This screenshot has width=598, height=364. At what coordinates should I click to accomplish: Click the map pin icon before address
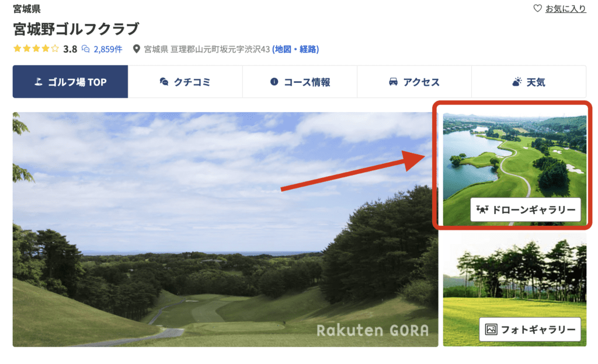coord(136,49)
